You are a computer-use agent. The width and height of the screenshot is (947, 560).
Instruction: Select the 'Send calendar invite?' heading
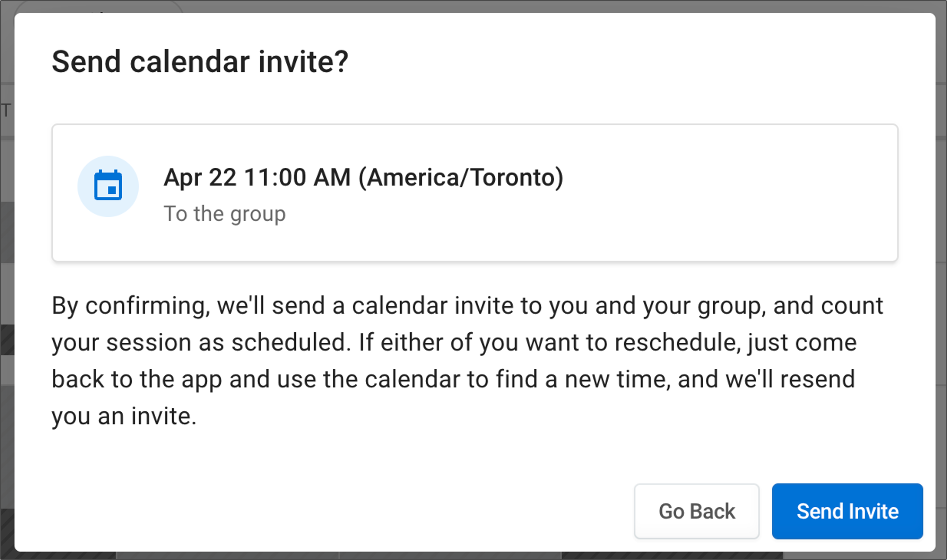click(x=200, y=62)
